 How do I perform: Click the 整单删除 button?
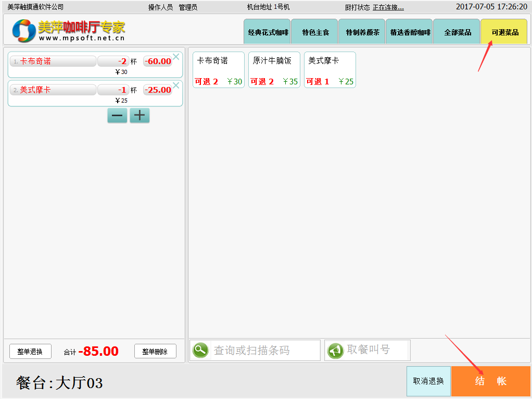tap(155, 352)
